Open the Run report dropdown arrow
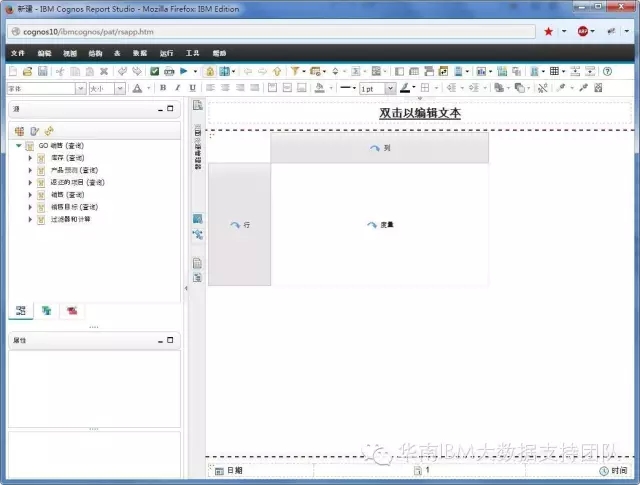Viewport: 640px width, 485px height. pos(195,71)
